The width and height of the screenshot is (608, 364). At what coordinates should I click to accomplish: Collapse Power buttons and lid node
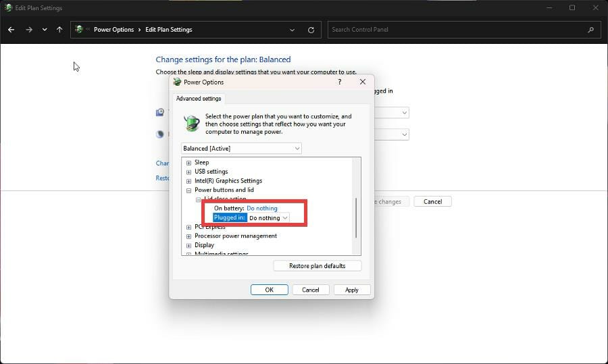(x=189, y=190)
